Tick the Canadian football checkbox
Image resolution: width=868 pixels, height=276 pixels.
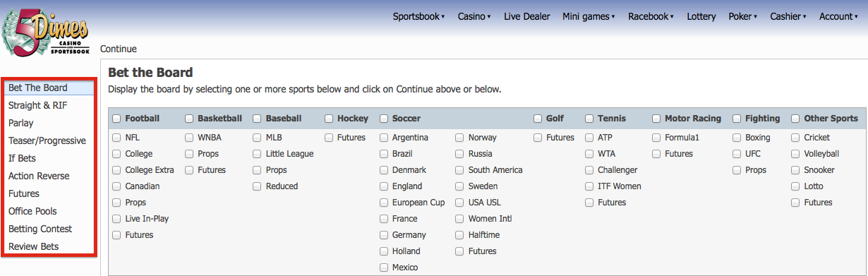pos(116,186)
